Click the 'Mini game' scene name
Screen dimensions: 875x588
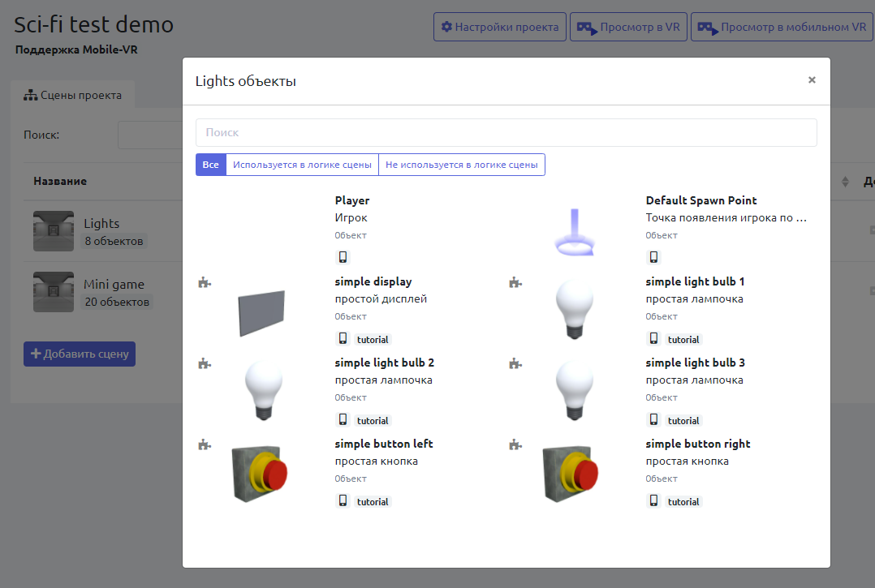[114, 284]
